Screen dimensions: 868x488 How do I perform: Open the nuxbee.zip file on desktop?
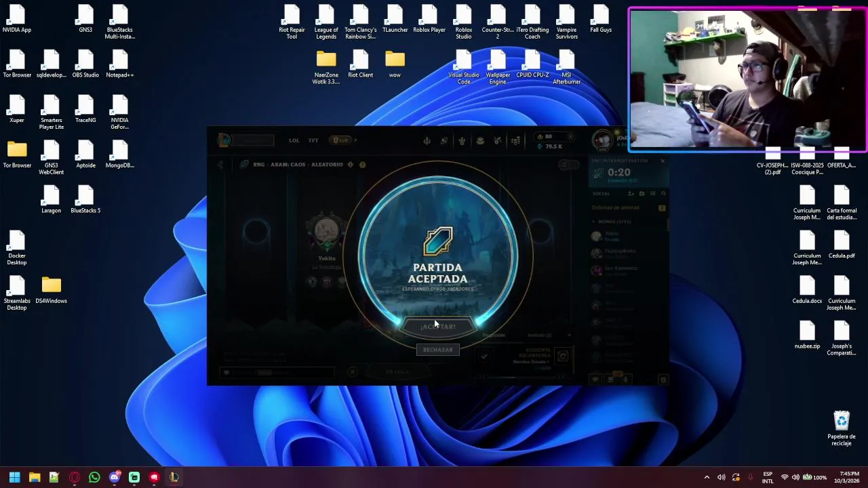tap(807, 335)
